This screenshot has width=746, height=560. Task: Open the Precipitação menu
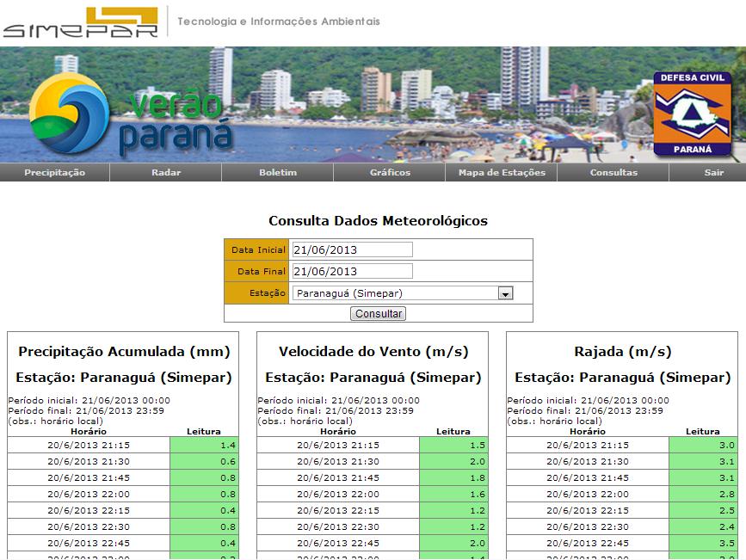tap(55, 173)
